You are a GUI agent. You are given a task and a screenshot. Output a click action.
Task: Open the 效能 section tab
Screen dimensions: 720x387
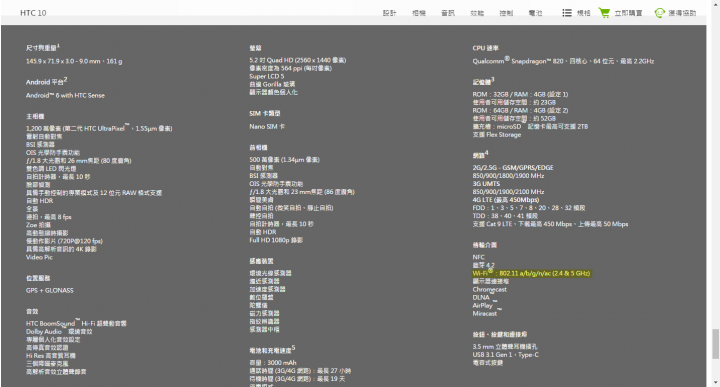point(477,13)
